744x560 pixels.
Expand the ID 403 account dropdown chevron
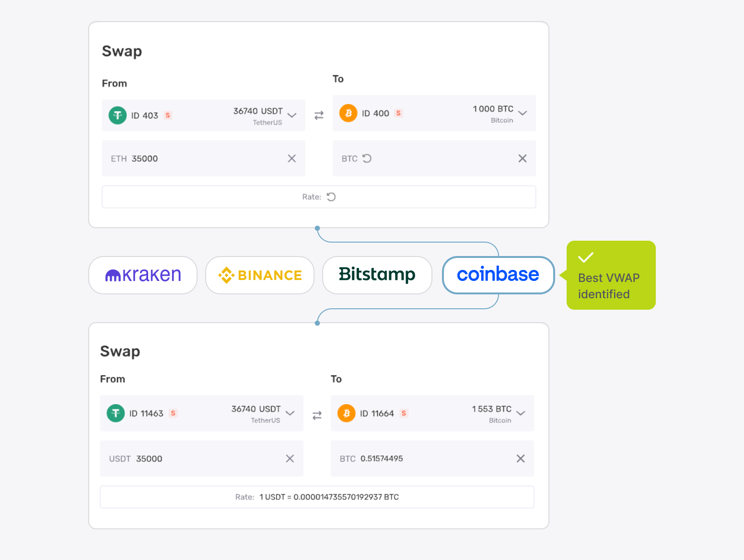point(292,115)
